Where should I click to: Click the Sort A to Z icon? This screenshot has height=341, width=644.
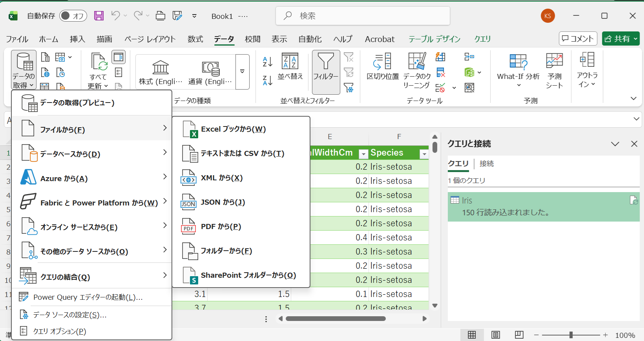pos(267,61)
